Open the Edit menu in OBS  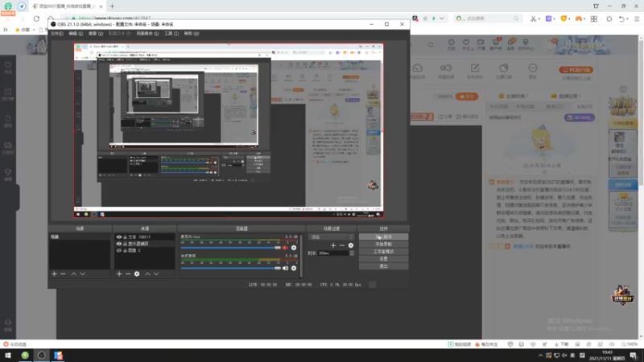[75, 33]
